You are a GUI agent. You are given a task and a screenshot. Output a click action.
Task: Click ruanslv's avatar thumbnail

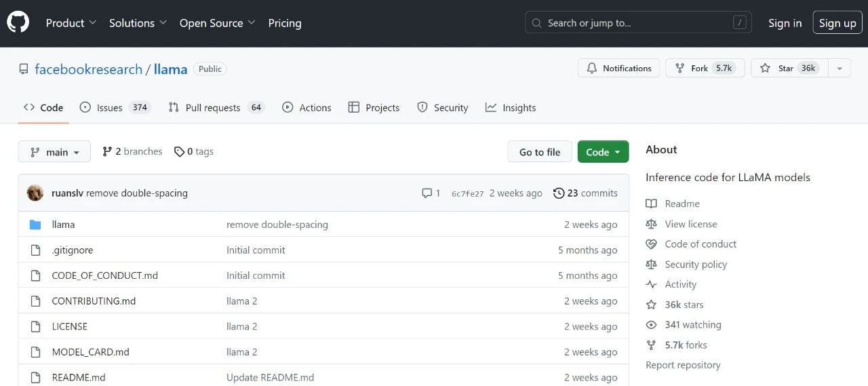click(x=35, y=193)
